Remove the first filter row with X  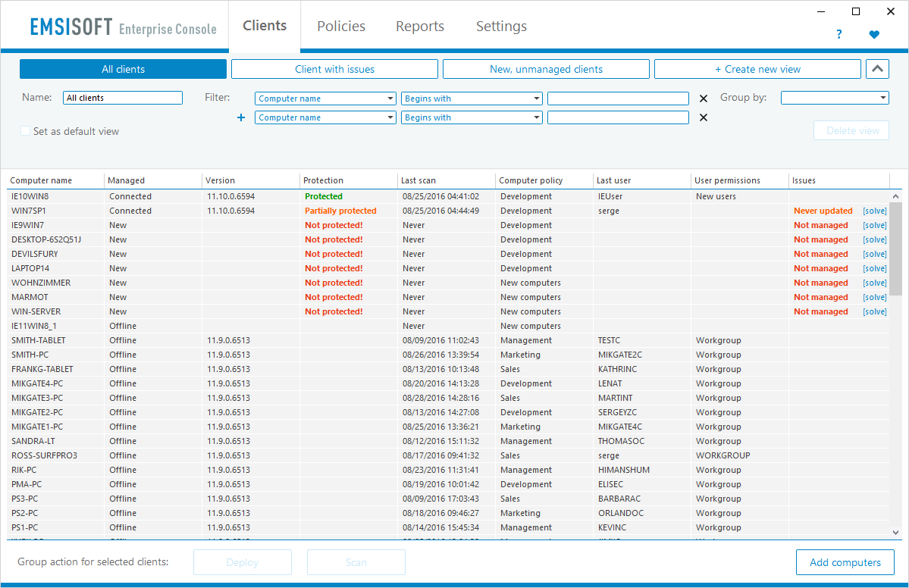[704, 99]
